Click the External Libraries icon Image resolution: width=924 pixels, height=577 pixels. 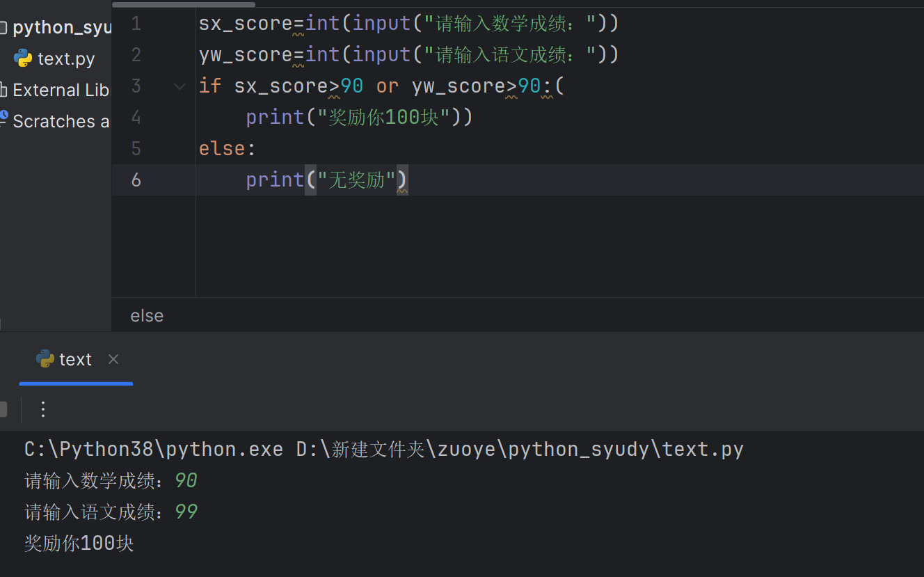[3, 90]
